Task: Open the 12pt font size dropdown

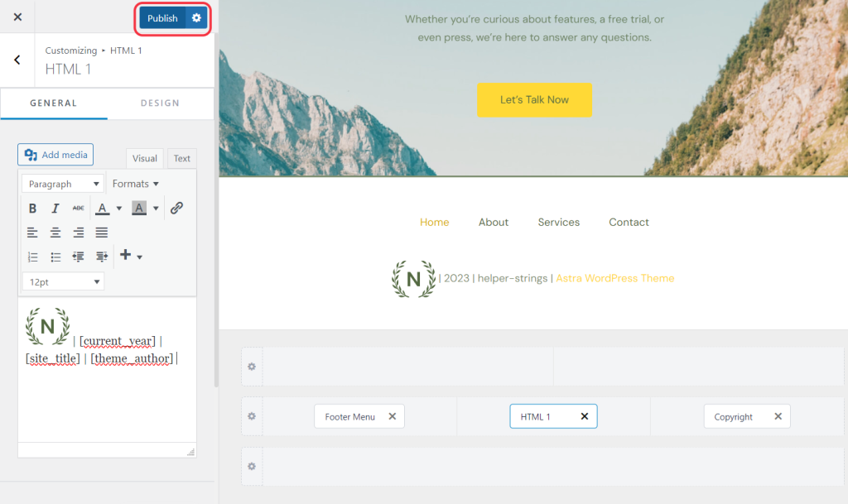Action: coord(63,281)
